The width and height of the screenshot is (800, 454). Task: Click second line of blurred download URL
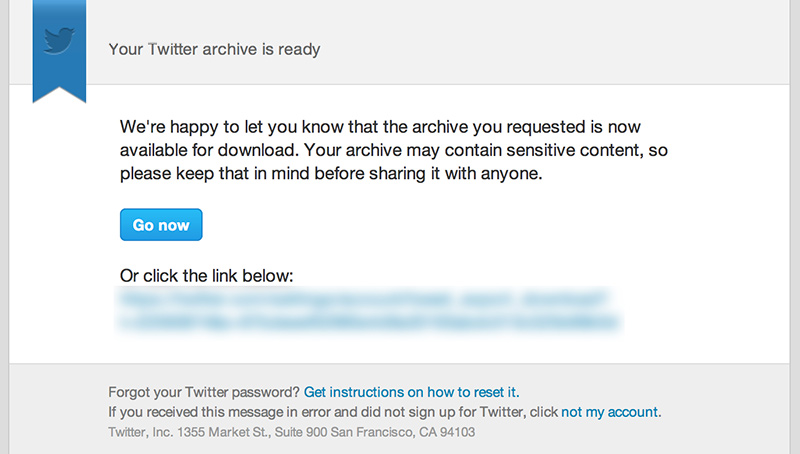(369, 321)
